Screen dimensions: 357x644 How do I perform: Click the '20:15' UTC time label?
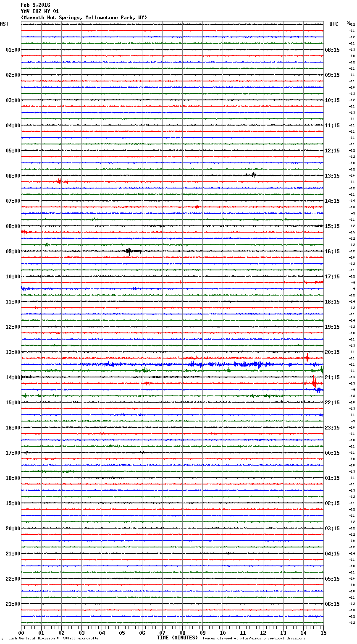[x=332, y=352]
